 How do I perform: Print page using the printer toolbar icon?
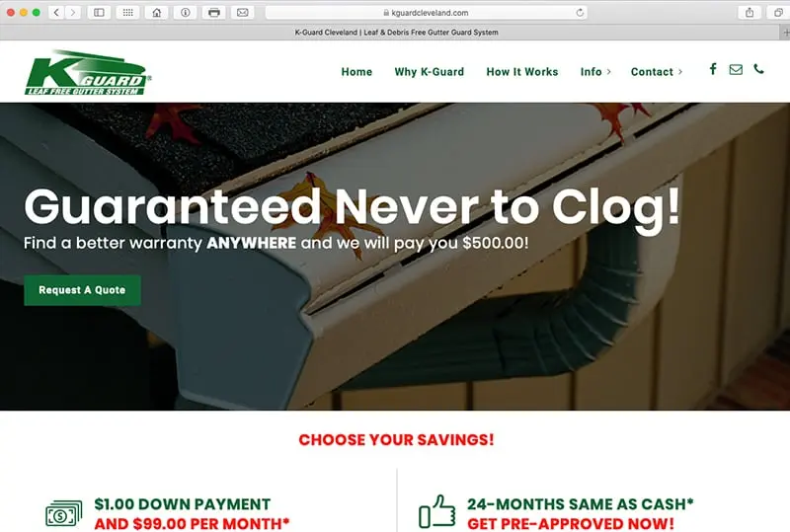click(x=213, y=13)
